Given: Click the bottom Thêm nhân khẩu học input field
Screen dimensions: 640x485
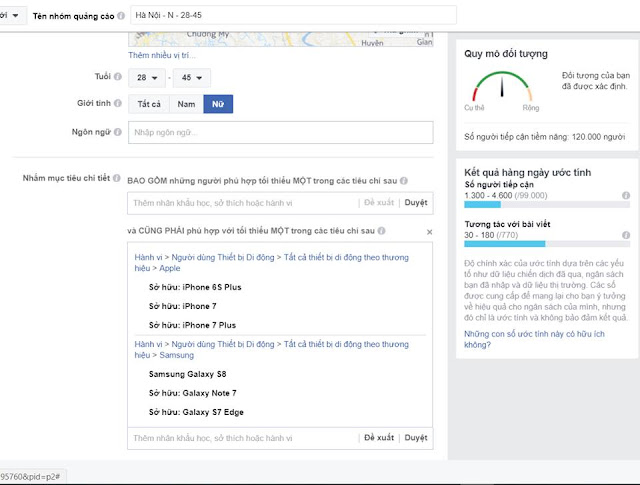Looking at the screenshot, I should (x=243, y=438).
